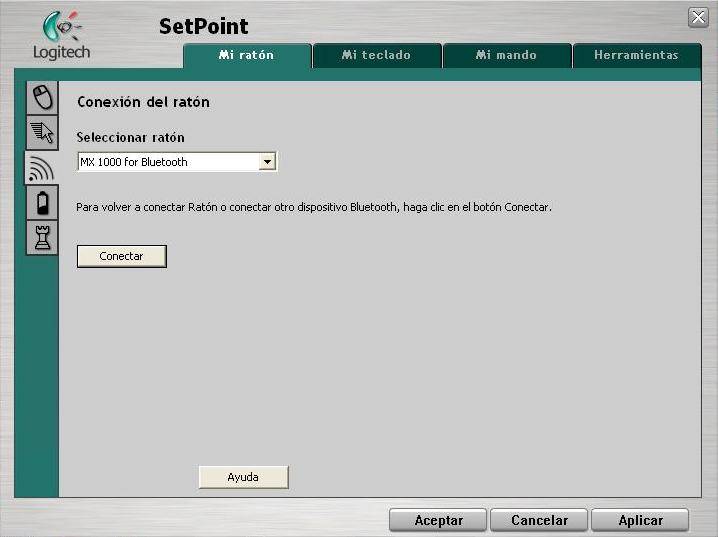Open the mouse button settings icon
The height and width of the screenshot is (537, 718).
coord(42,97)
